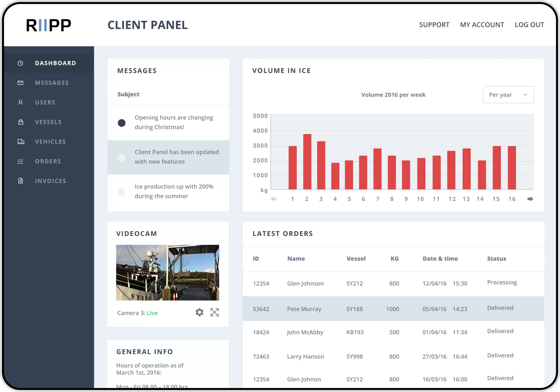This screenshot has height=392, width=560.
Task: Open Support in the top navigation
Action: click(x=434, y=25)
